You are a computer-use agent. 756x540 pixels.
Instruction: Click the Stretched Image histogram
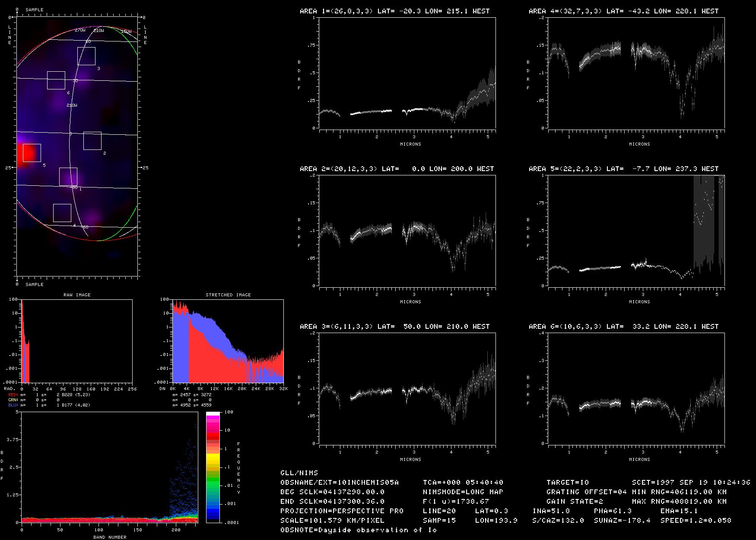(x=228, y=341)
